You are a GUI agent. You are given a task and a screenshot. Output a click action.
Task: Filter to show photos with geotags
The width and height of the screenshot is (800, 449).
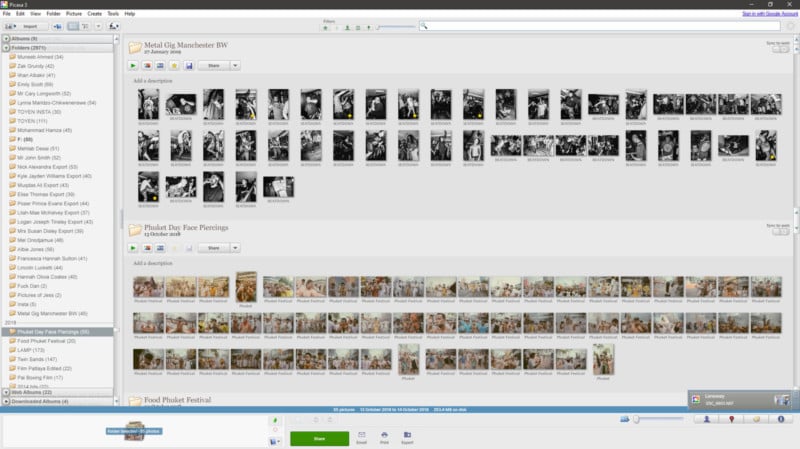369,28
